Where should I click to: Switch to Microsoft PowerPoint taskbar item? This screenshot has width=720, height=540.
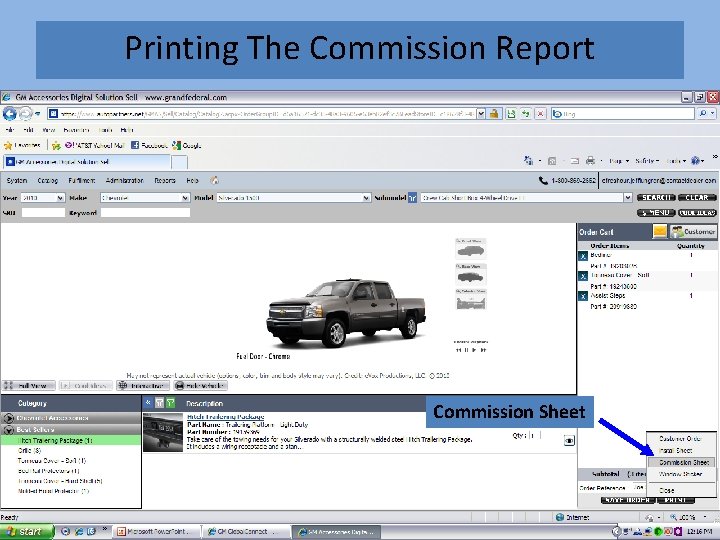pyautogui.click(x=156, y=532)
